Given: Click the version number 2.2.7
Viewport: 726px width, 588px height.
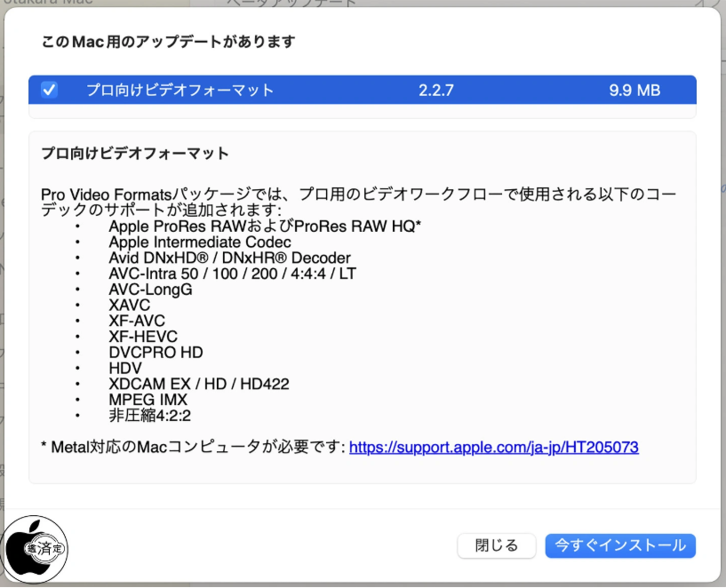Looking at the screenshot, I should click(x=436, y=90).
